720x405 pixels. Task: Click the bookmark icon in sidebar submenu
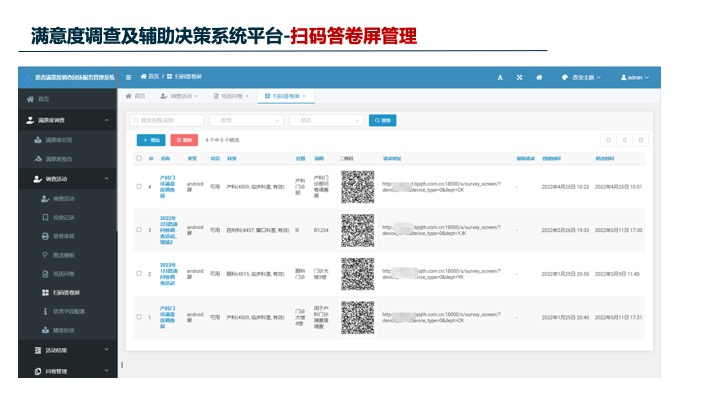(x=45, y=217)
